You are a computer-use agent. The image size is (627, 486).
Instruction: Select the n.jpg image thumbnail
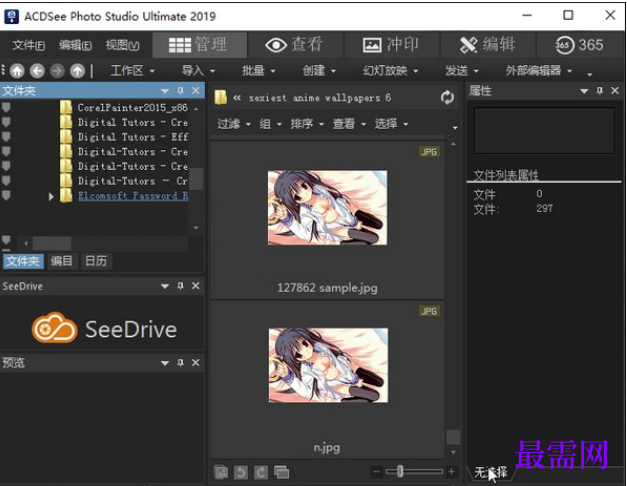(x=328, y=365)
